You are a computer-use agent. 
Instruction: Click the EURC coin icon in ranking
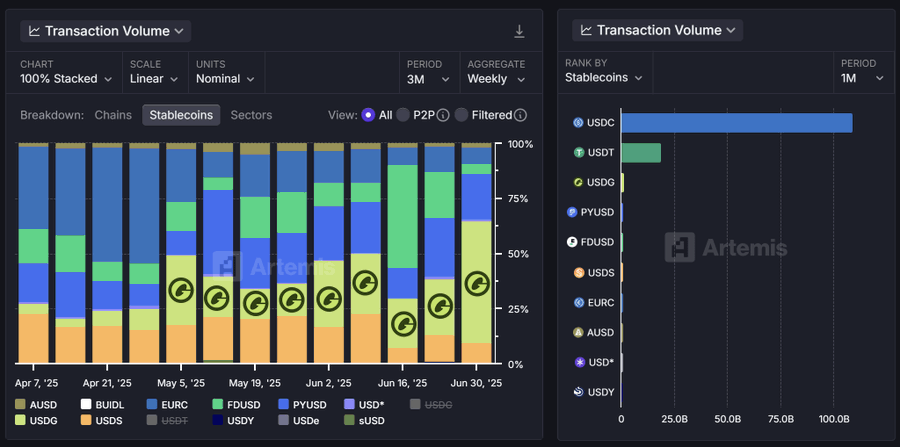pos(579,302)
